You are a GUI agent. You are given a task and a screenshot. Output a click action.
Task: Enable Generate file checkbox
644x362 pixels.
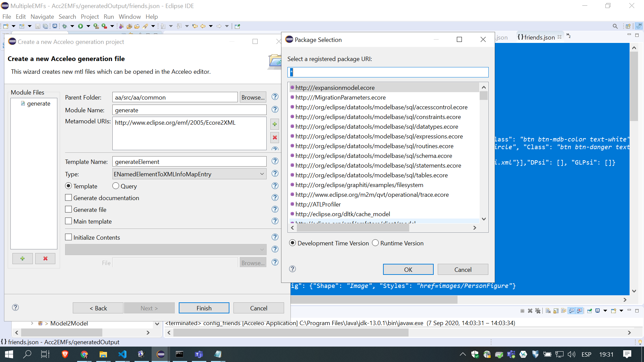tap(68, 209)
